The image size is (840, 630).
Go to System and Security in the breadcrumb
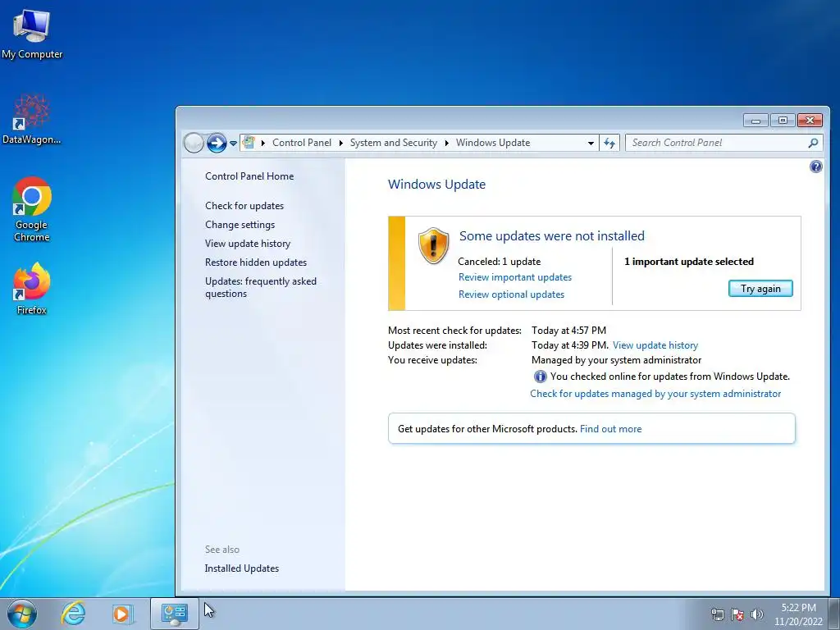tap(393, 143)
